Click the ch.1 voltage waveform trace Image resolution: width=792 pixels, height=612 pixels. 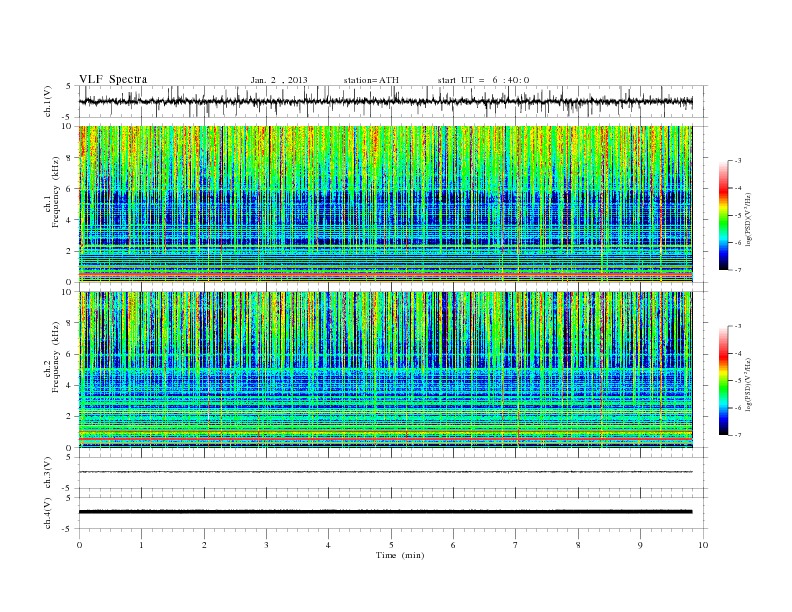tap(385, 101)
